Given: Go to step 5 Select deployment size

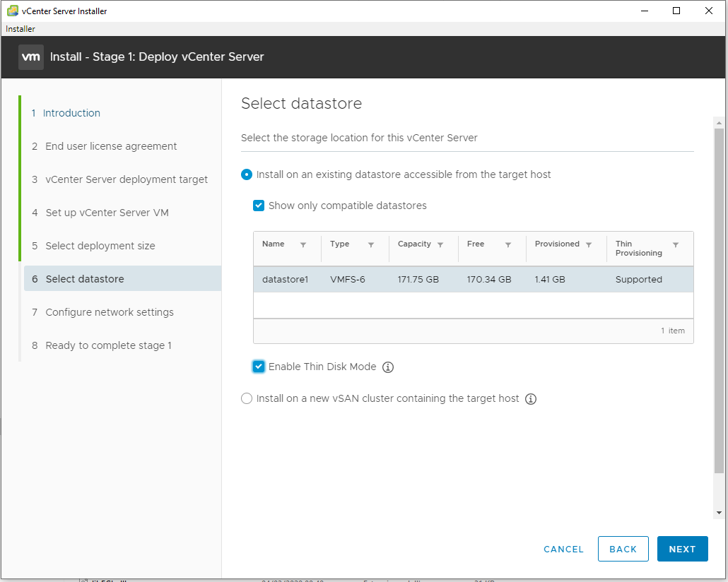Looking at the screenshot, I should pyautogui.click(x=93, y=246).
